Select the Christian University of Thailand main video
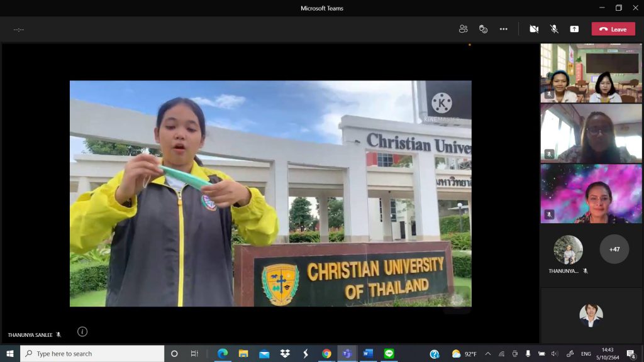Screen dimensions: 644x362 pos(270,194)
